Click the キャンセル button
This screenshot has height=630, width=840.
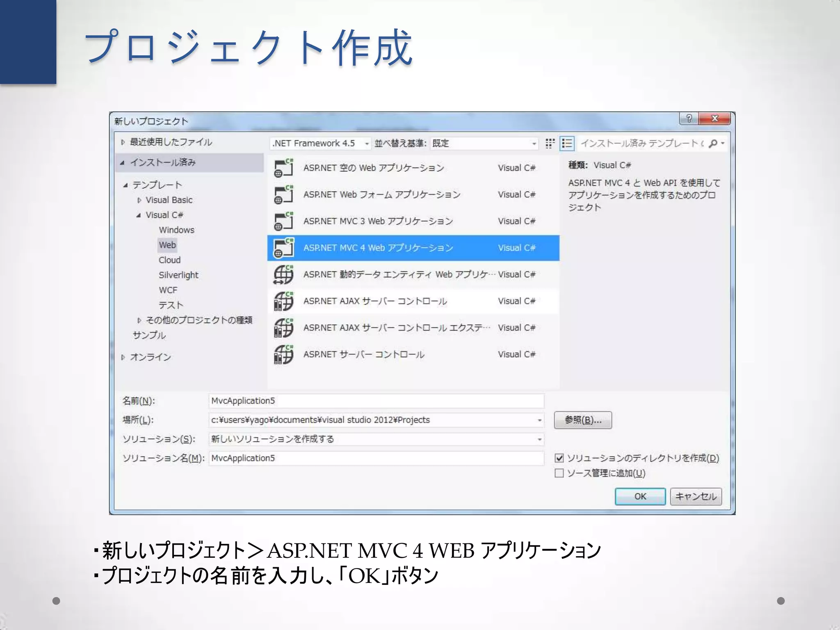(696, 496)
